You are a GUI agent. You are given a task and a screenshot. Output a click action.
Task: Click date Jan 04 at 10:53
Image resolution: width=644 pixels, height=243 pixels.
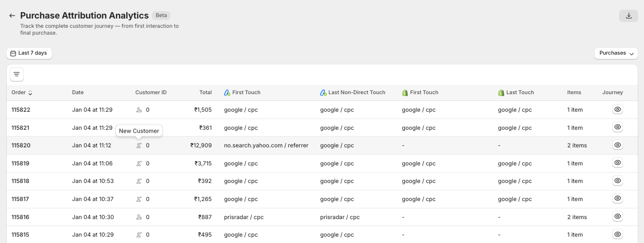(93, 181)
